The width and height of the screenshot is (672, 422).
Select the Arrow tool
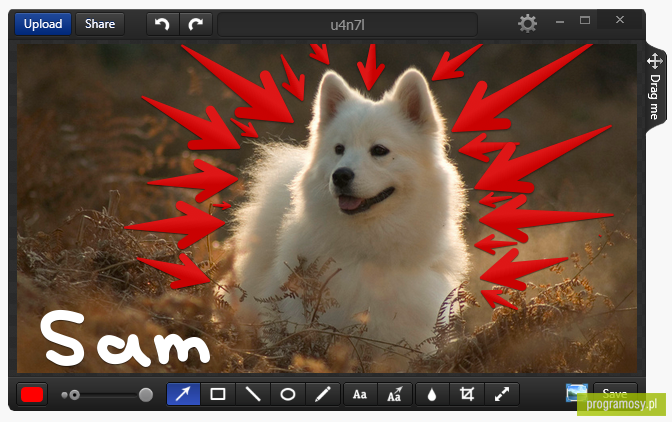tap(183, 394)
